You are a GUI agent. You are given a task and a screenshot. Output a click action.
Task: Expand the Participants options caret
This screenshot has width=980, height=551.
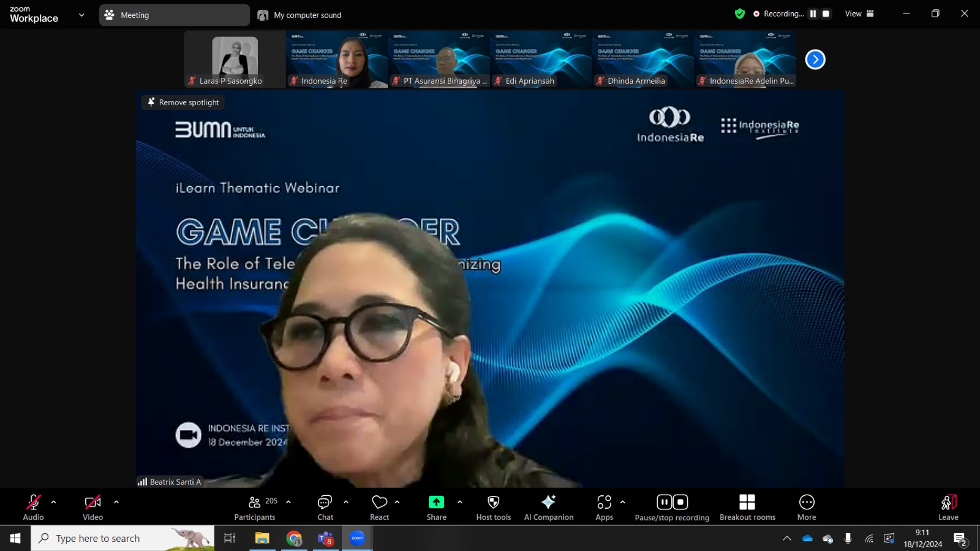288,502
